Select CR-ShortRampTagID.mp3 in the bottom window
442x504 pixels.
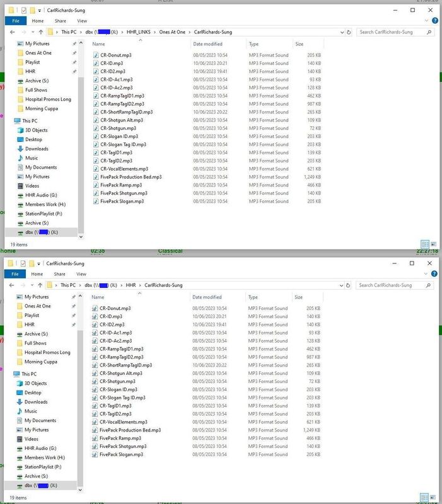[x=125, y=365]
